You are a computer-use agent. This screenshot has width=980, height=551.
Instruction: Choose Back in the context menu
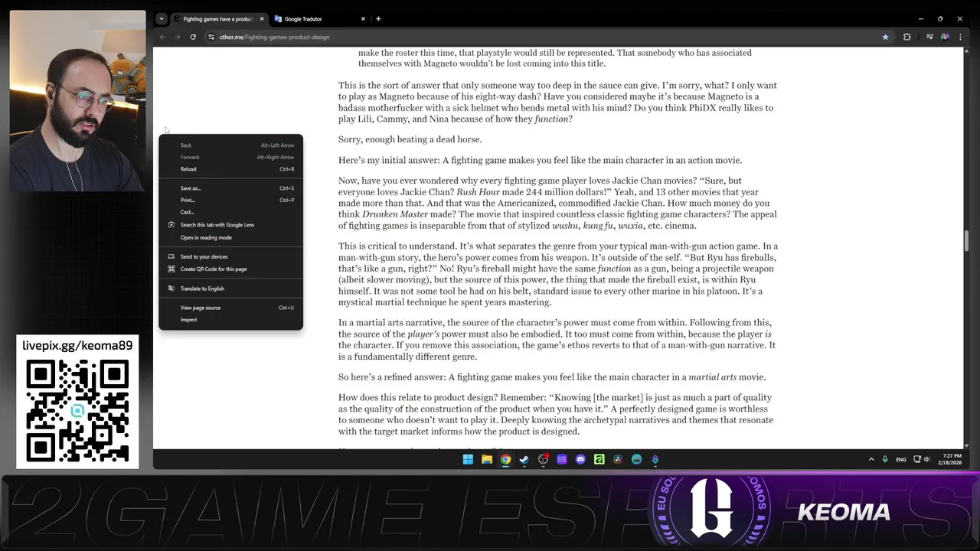[x=230, y=145]
